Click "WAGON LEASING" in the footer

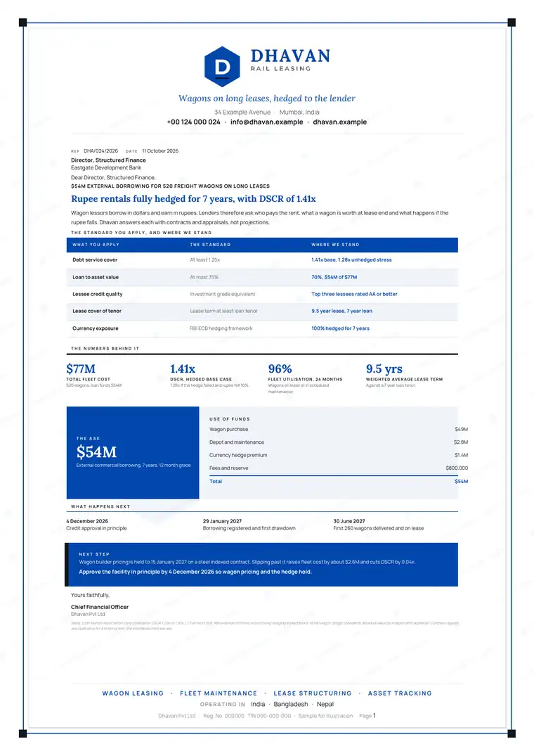coord(133,693)
